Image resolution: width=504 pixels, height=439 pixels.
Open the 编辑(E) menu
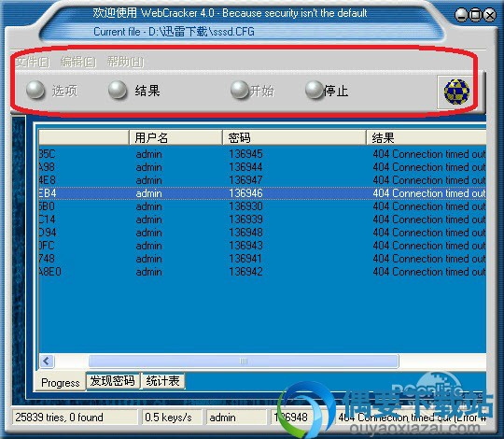click(x=78, y=62)
